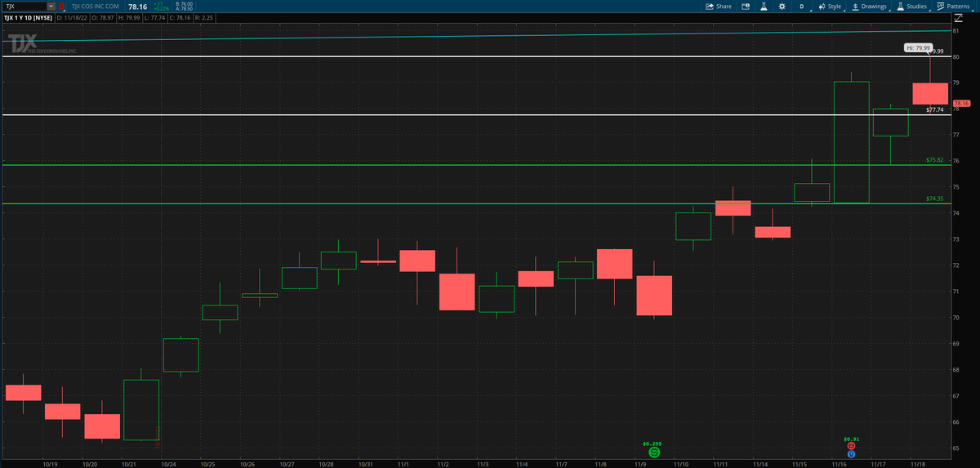Click the 11/18 red candle

pyautogui.click(x=930, y=93)
